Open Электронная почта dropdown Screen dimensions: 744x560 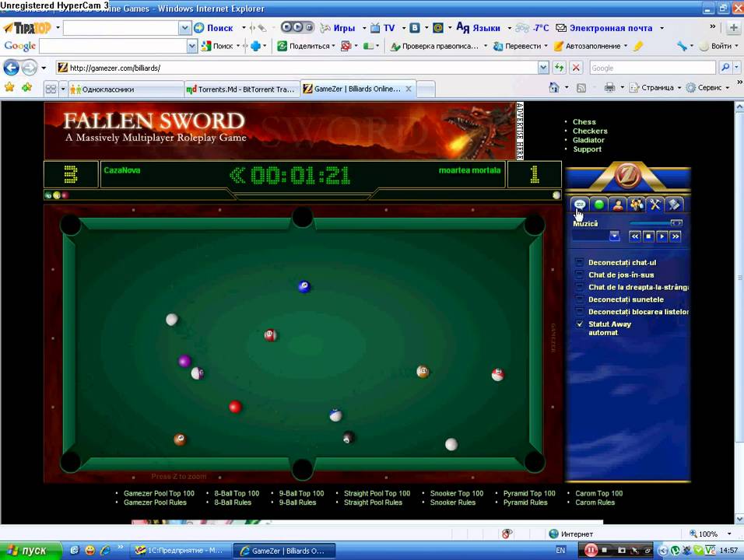coord(662,28)
